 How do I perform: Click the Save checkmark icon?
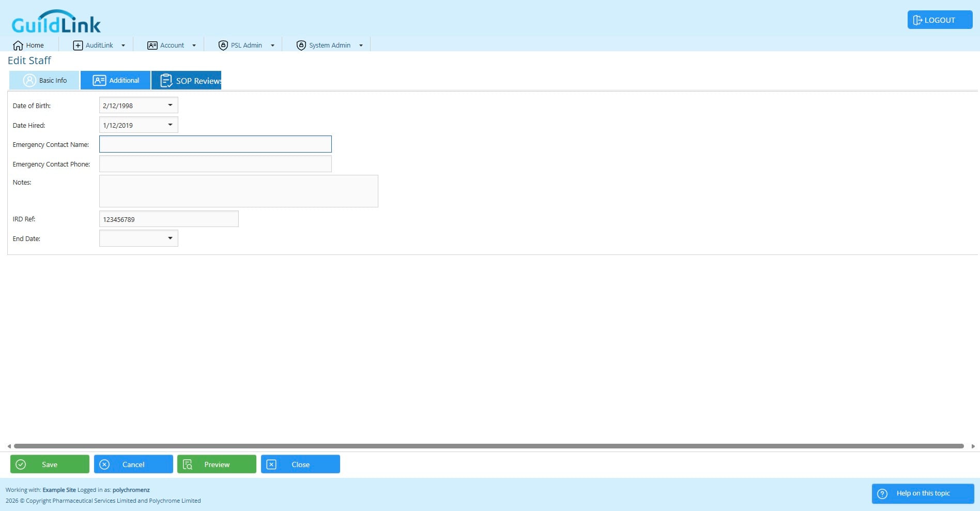[x=21, y=464]
